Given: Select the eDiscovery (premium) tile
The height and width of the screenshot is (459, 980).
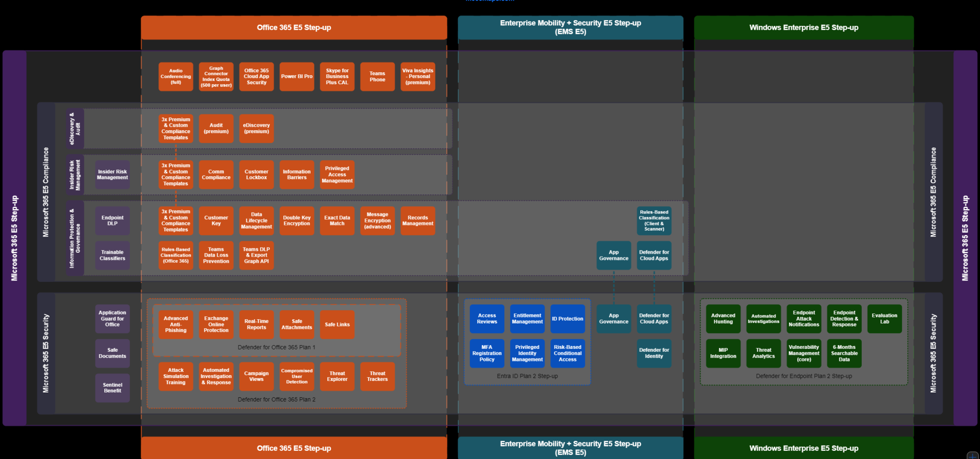Looking at the screenshot, I should pos(256,128).
